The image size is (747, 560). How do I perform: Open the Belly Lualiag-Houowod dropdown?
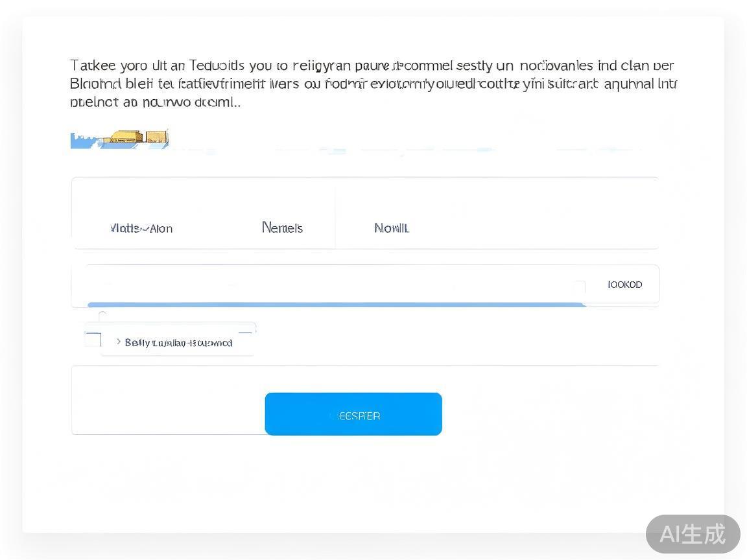click(x=178, y=342)
